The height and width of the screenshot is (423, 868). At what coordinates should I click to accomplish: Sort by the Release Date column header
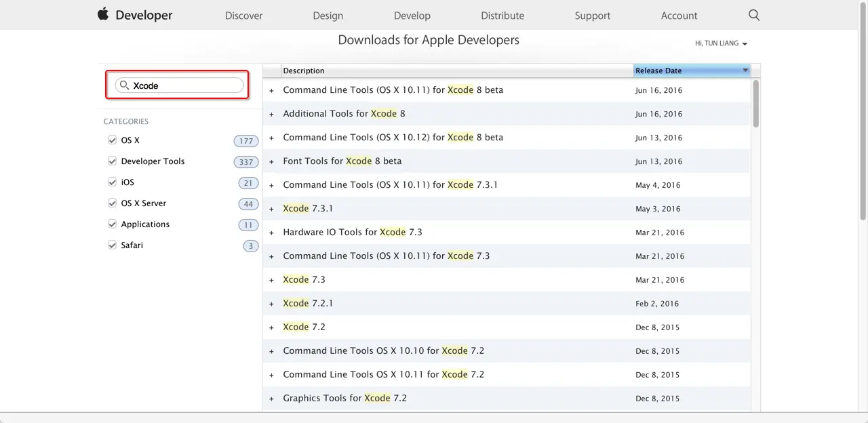(x=692, y=70)
